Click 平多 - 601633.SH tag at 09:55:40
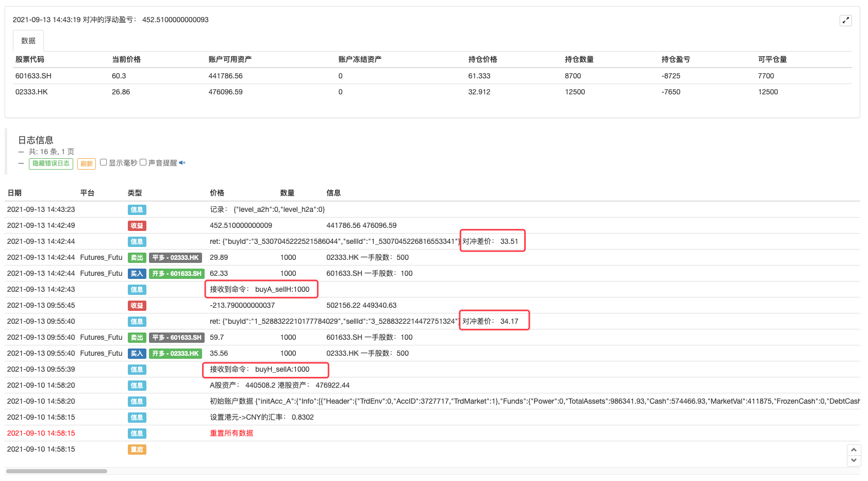Screen dimensions: 868x481 click(177, 338)
